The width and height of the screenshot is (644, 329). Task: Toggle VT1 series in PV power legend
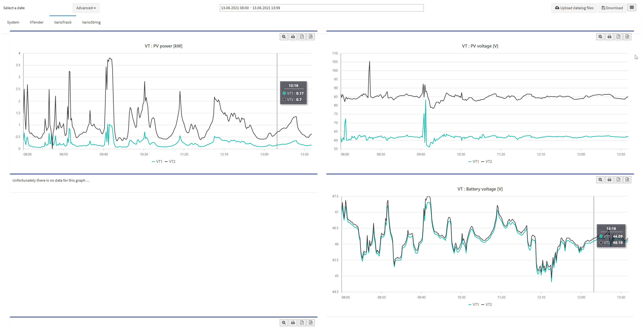[157, 162]
